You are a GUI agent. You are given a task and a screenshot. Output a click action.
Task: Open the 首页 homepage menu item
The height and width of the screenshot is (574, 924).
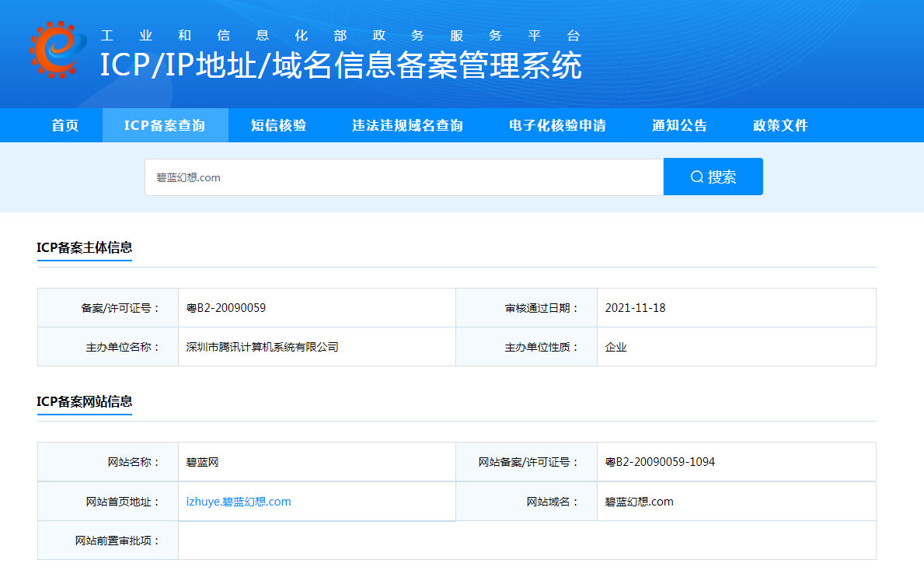tap(64, 124)
